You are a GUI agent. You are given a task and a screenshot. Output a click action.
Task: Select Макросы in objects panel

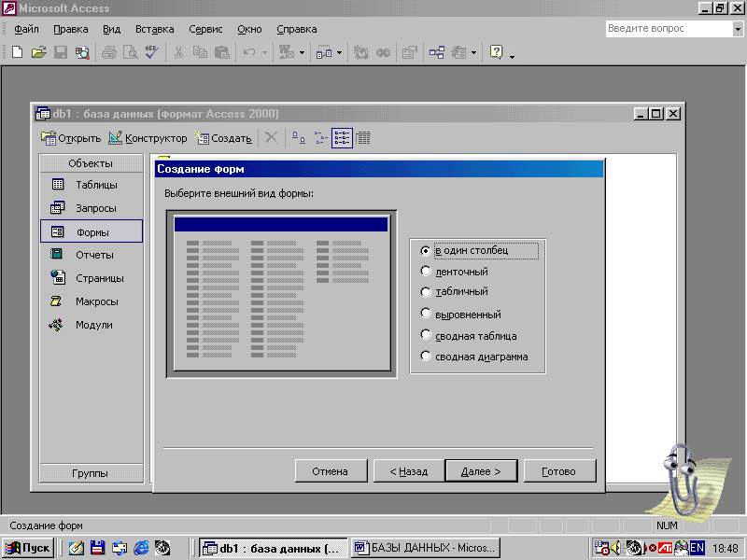coord(92,301)
